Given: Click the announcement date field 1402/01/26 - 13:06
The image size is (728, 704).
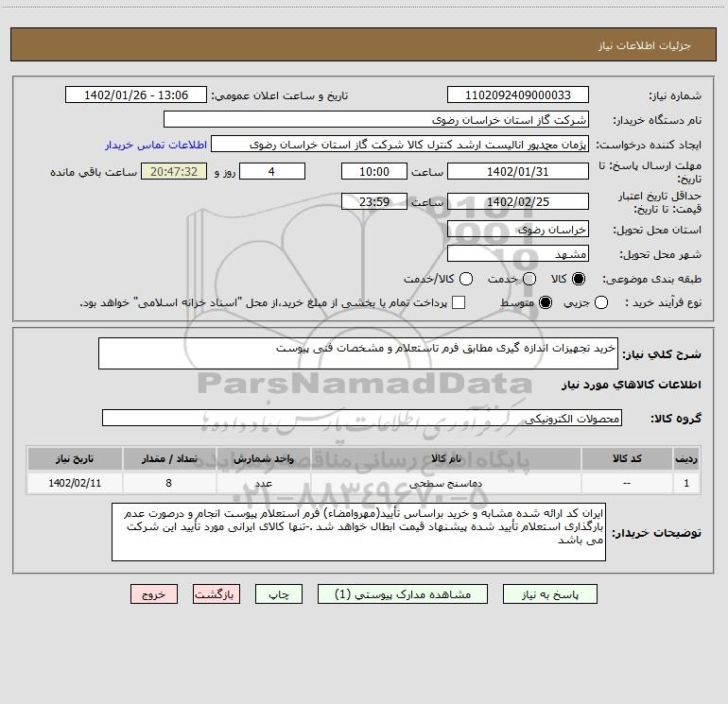Looking at the screenshot, I should pyautogui.click(x=136, y=95).
